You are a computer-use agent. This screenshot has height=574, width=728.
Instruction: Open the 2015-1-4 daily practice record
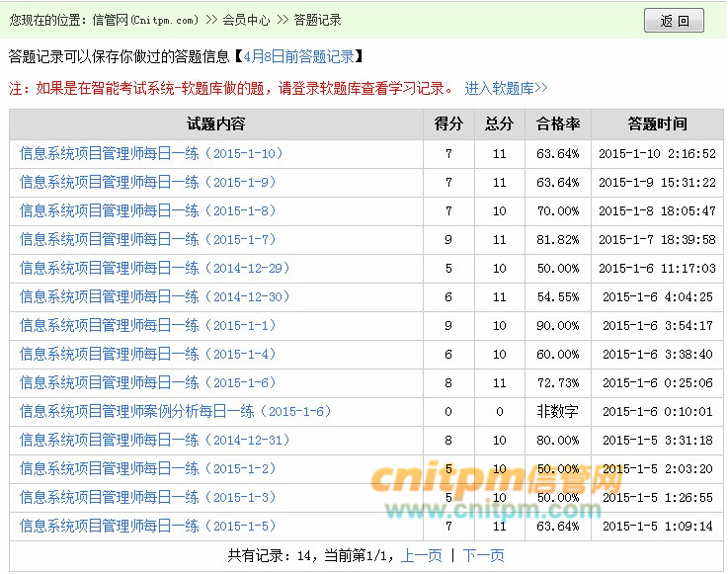pos(148,354)
